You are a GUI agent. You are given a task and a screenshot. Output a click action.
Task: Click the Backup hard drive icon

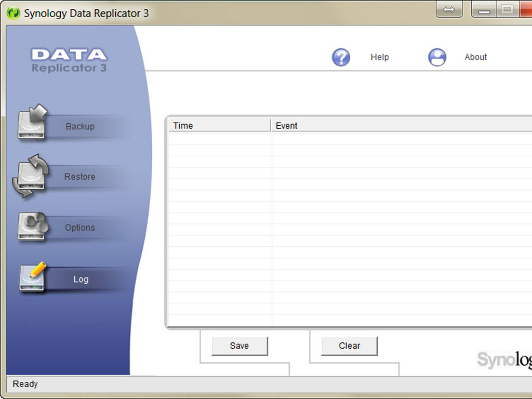pos(32,122)
